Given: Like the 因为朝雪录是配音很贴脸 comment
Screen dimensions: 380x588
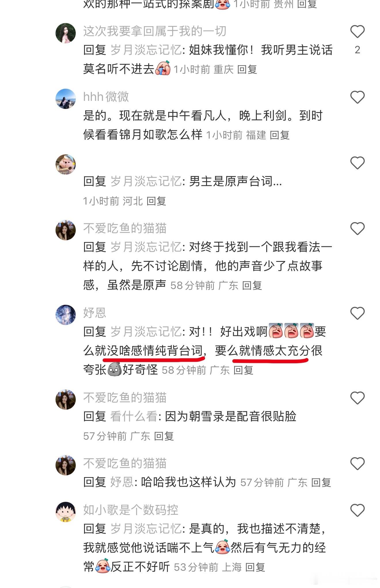Looking at the screenshot, I should (x=357, y=398).
